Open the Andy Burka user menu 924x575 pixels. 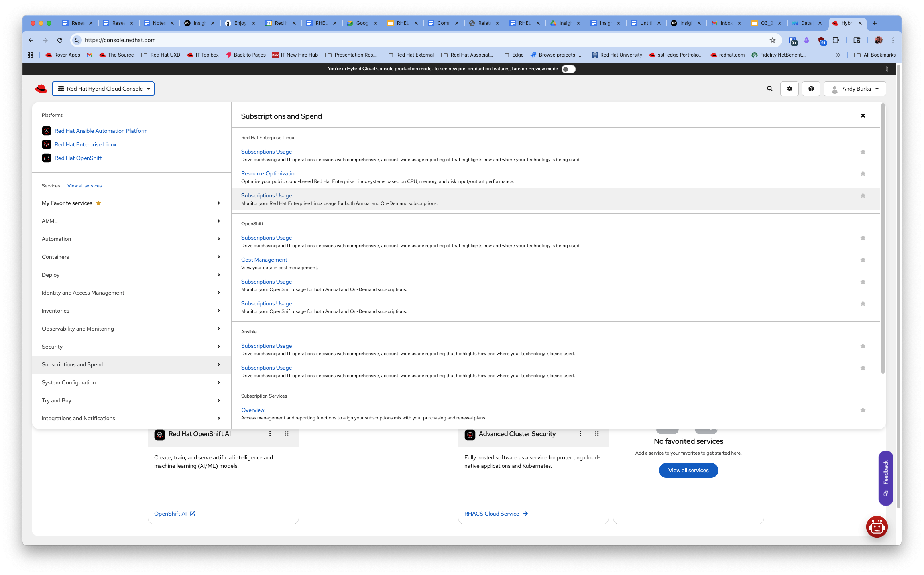855,89
